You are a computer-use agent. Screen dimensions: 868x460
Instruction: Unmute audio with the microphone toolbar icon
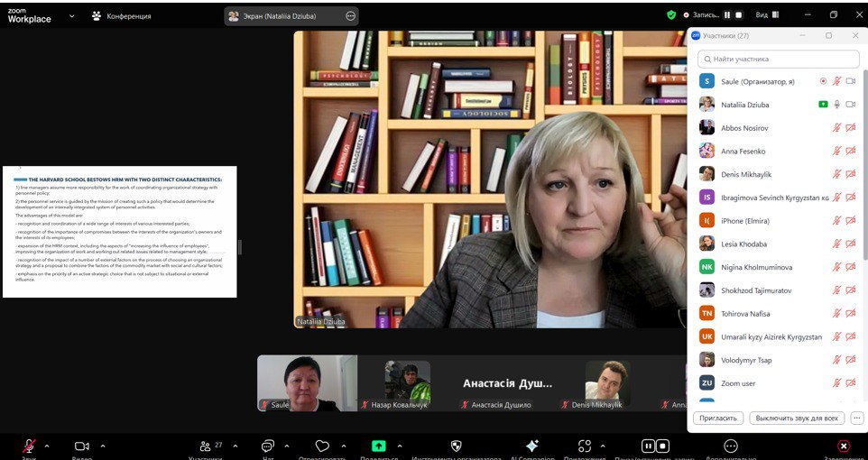pos(29,446)
